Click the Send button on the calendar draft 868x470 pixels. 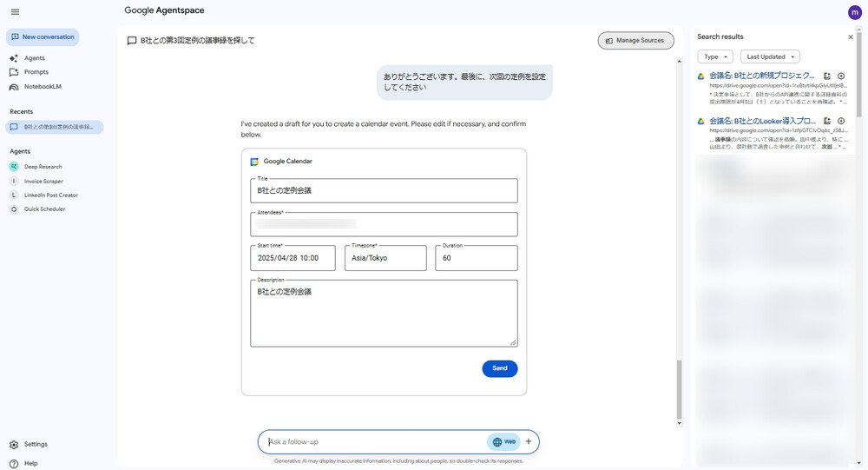pyautogui.click(x=499, y=368)
